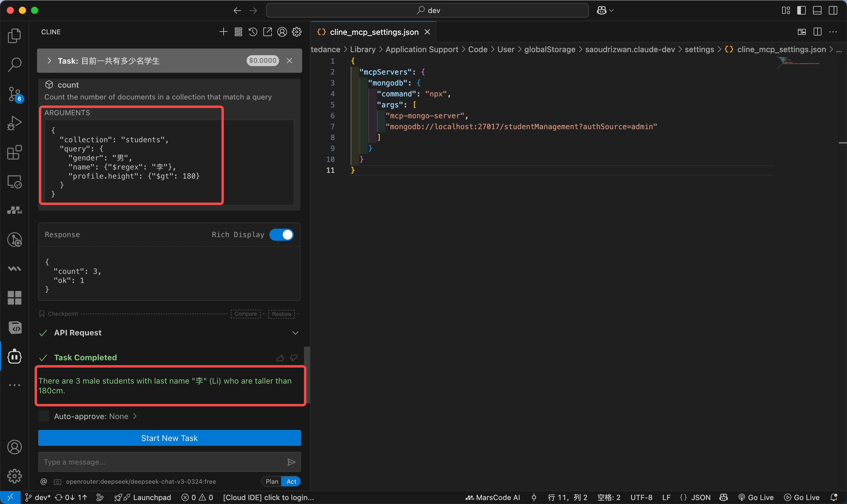
Task: Open Manage gear at activity bar bottom
Action: coord(14,476)
